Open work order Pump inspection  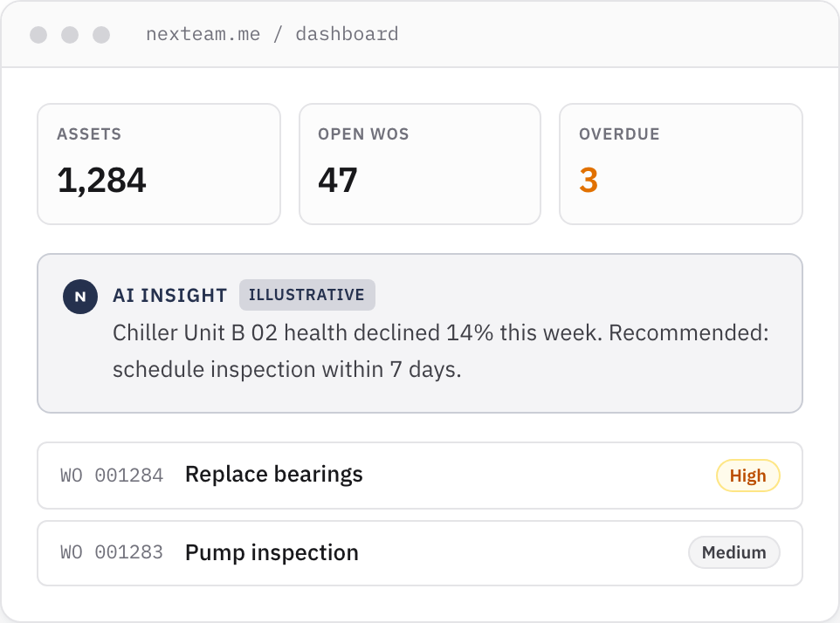point(420,553)
